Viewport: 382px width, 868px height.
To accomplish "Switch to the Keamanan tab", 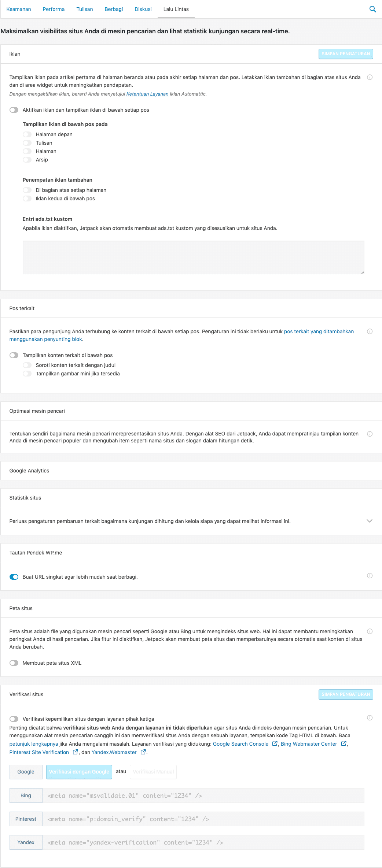I will (x=19, y=9).
